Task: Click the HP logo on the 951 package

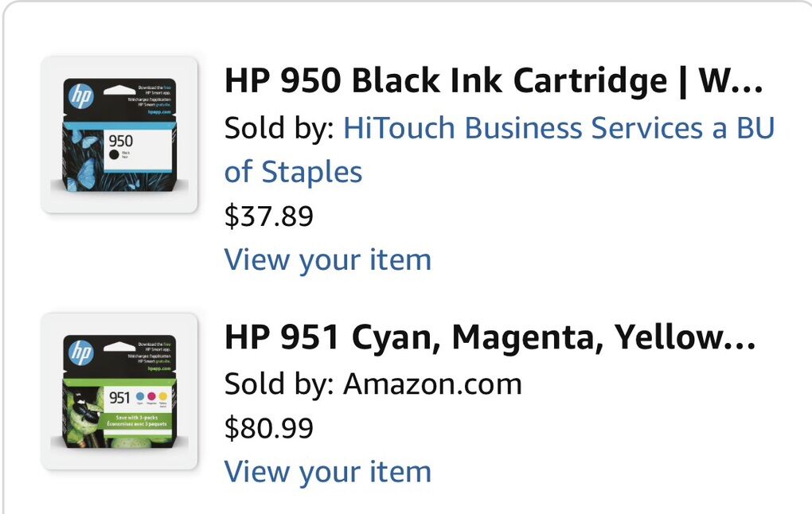Action: (x=81, y=352)
